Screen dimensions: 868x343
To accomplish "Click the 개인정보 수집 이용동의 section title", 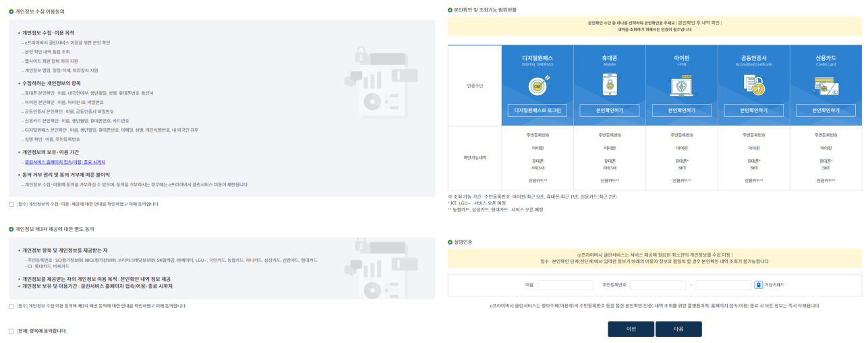I will coord(40,11).
